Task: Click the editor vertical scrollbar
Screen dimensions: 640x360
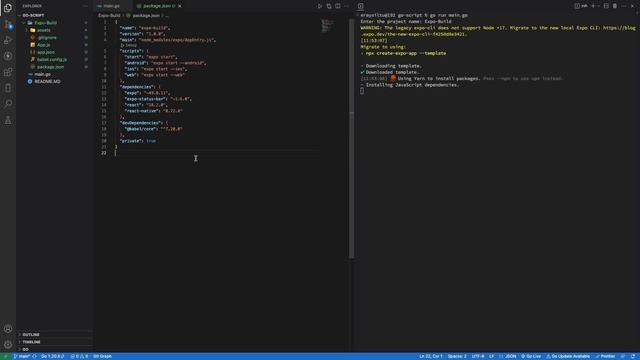Action: point(351,139)
